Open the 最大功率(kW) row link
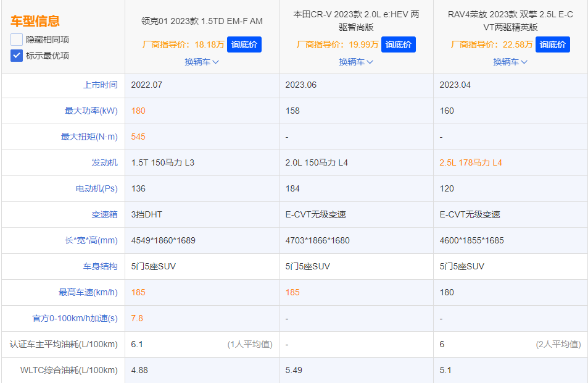 point(90,111)
